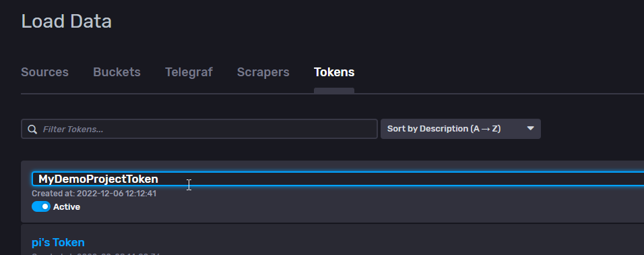Click the underline indicator below Tokens tab
This screenshot has height=255, width=644.
pyautogui.click(x=334, y=90)
